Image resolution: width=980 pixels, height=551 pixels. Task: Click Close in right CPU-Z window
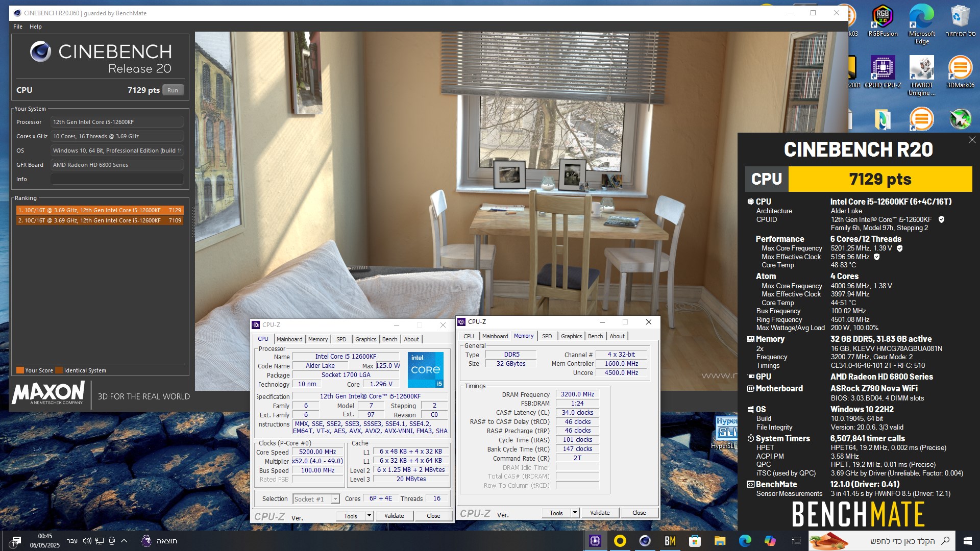coord(639,513)
